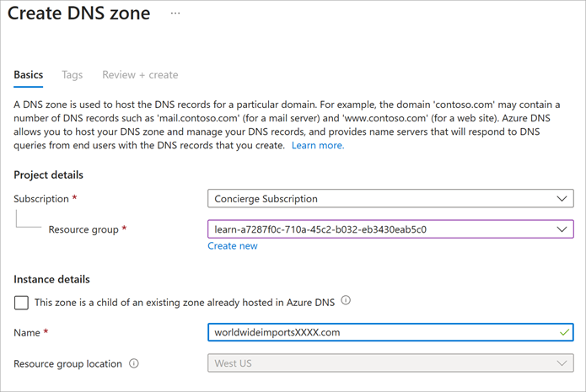Click info icon next to child zone checkbox
The width and height of the screenshot is (586, 392).
(x=346, y=300)
